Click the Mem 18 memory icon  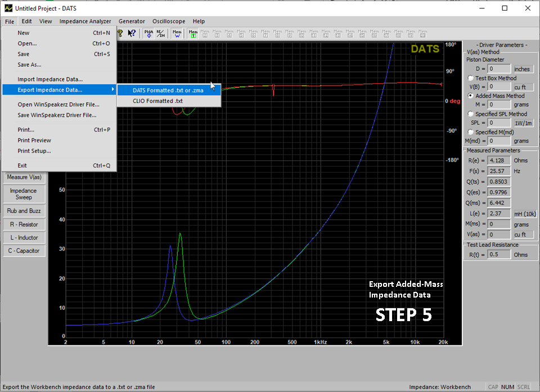click(x=398, y=33)
